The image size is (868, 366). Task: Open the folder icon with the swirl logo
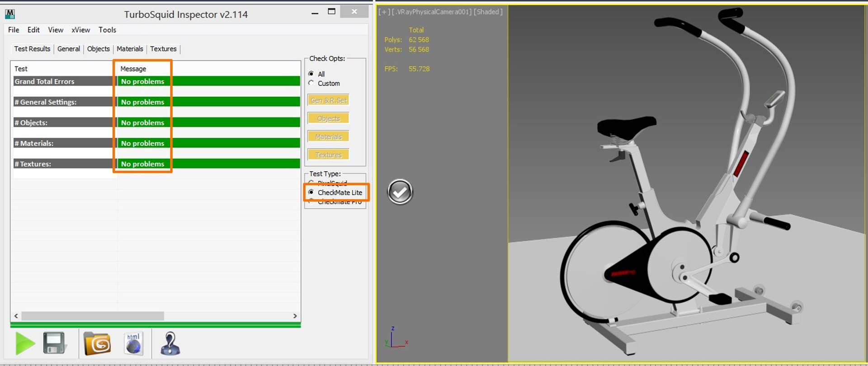point(97,344)
